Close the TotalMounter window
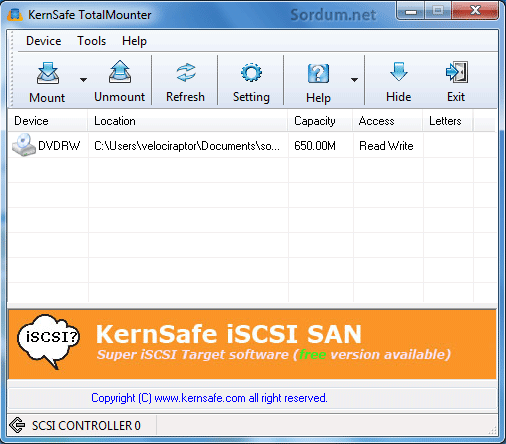Screen dimensions: 506x444 click(475, 11)
